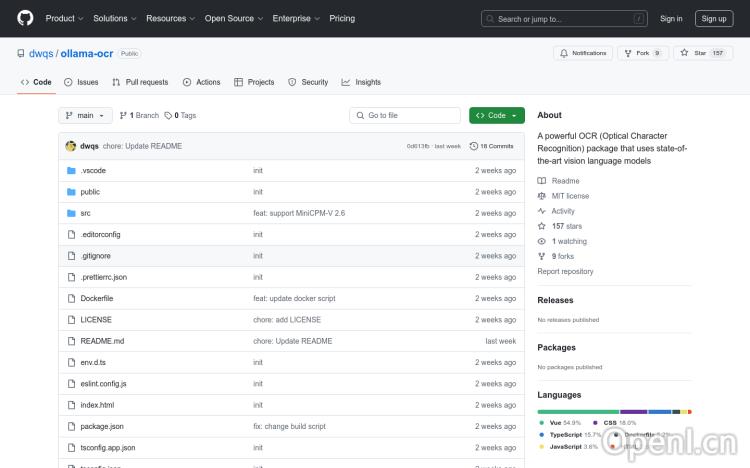The height and width of the screenshot is (468, 750).
Task: Click the Notifications bell button
Action: click(583, 53)
